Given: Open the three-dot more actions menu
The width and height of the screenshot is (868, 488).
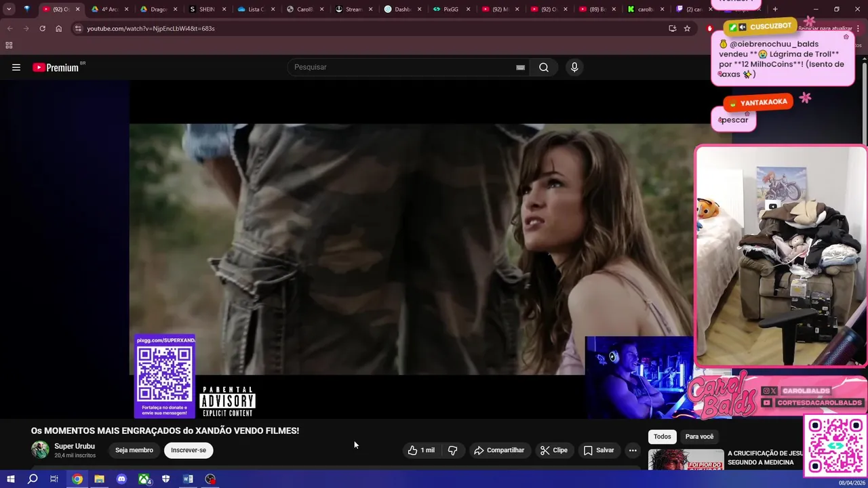Looking at the screenshot, I should coord(633,450).
